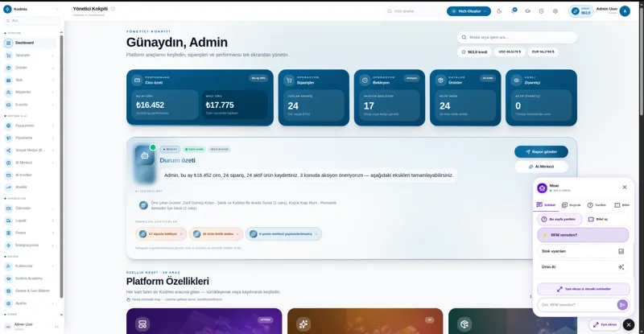This screenshot has height=334, width=644.
Task: Click 'Bu sayfa yardımı' in Misai
Action: click(x=559, y=220)
